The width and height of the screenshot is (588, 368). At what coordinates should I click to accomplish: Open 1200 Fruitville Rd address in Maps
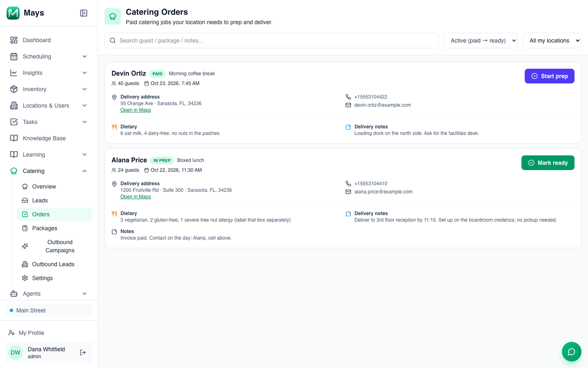(136, 197)
